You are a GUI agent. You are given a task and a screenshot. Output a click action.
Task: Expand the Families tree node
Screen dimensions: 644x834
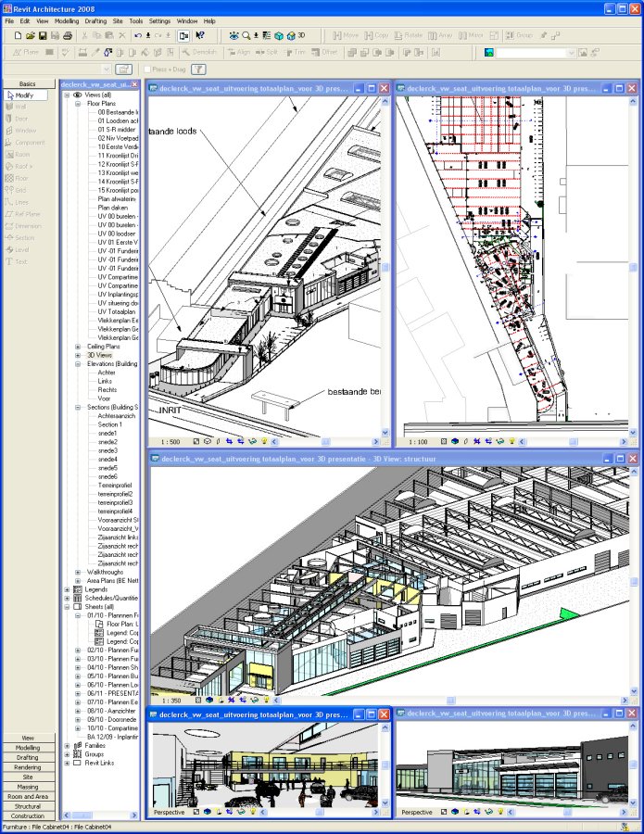(x=67, y=746)
